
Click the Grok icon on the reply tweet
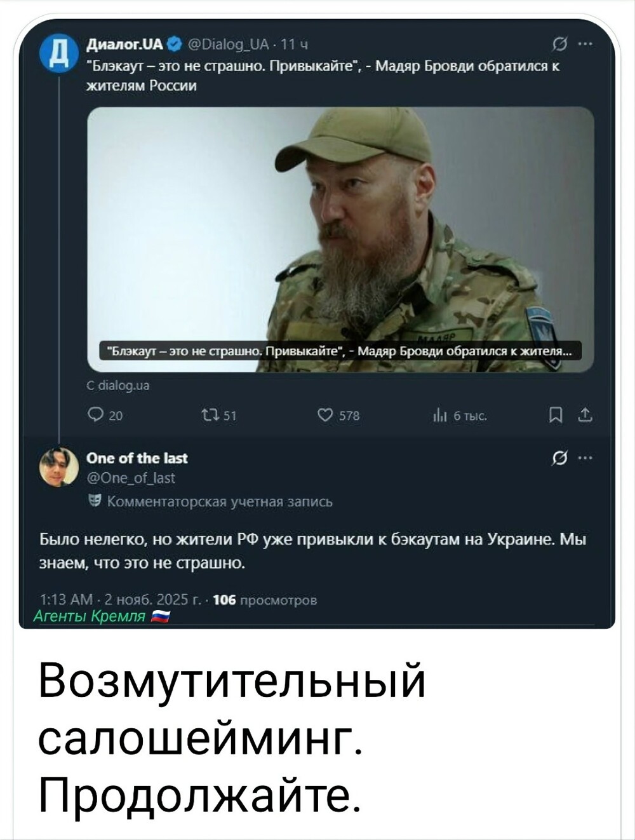(x=559, y=456)
